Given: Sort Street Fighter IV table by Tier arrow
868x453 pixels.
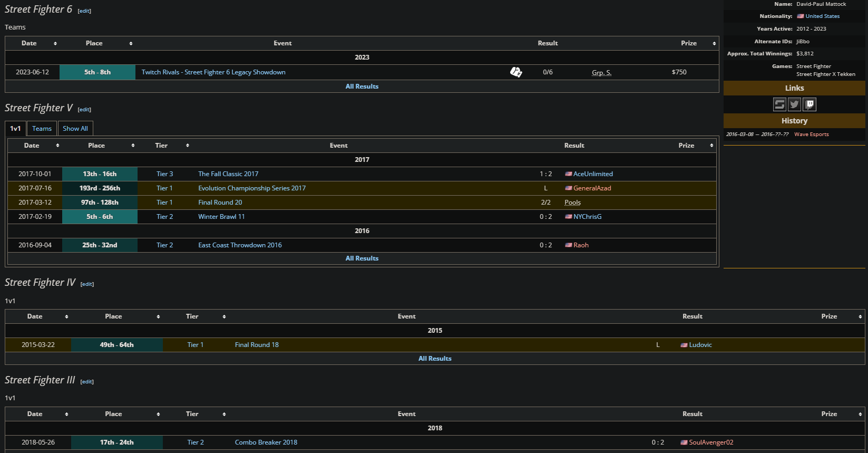Looking at the screenshot, I should click(x=224, y=316).
